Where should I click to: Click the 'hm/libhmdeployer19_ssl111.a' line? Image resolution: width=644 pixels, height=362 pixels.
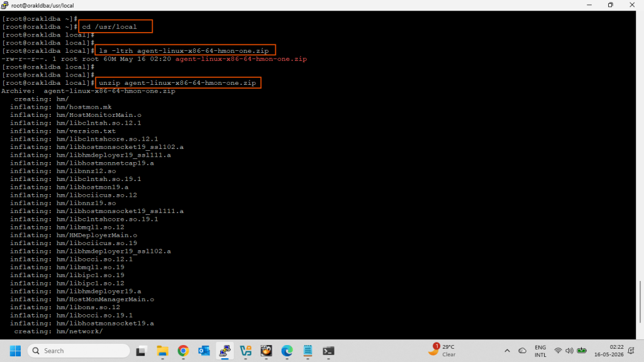click(91, 155)
